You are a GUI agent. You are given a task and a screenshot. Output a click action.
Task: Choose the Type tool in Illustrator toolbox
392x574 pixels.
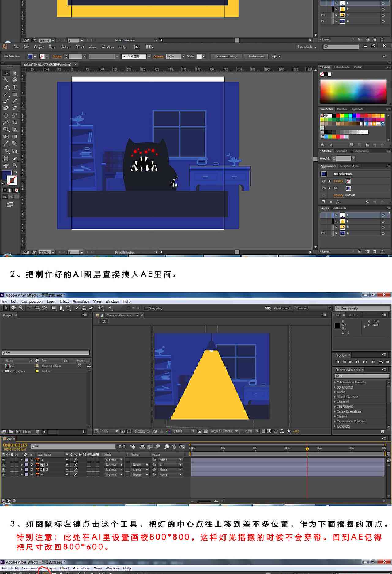coord(14,87)
